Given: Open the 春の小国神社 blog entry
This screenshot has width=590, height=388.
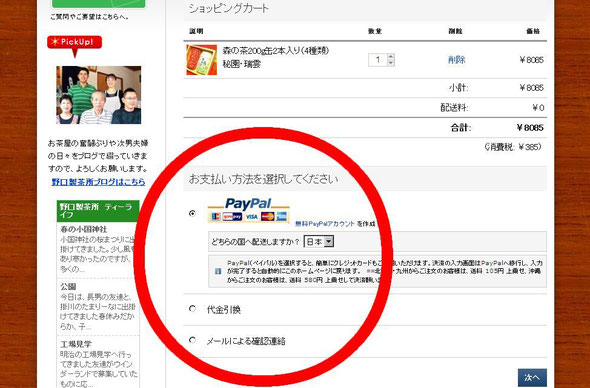Looking at the screenshot, I should [84, 229].
